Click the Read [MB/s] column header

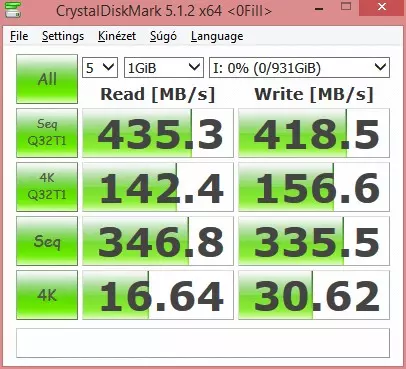[158, 94]
